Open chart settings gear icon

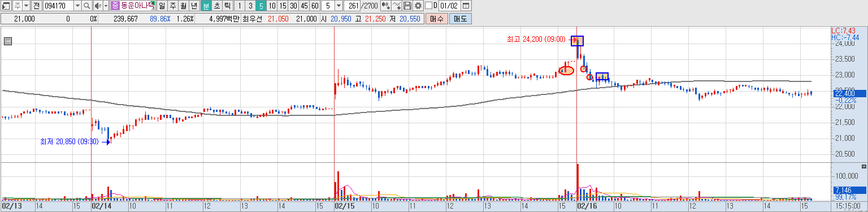(x=418, y=6)
